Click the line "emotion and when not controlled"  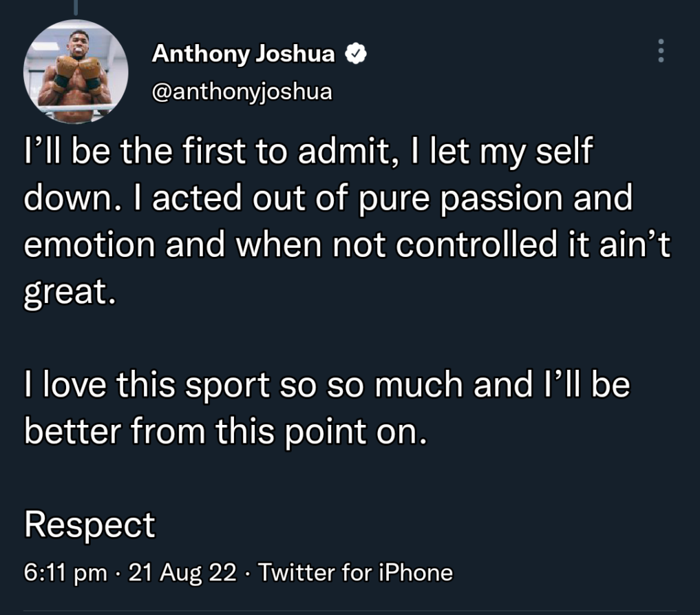coord(347,244)
